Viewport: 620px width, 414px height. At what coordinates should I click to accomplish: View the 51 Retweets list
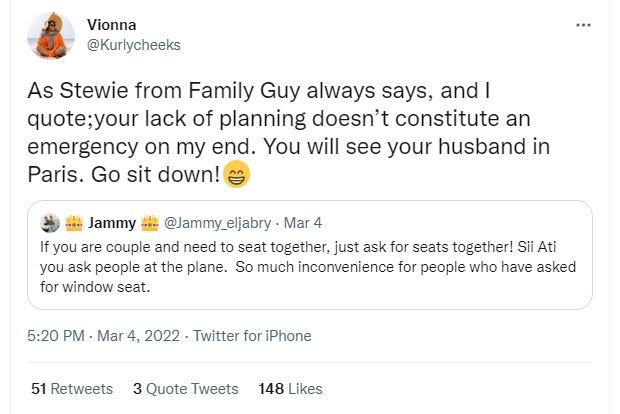tap(72, 388)
